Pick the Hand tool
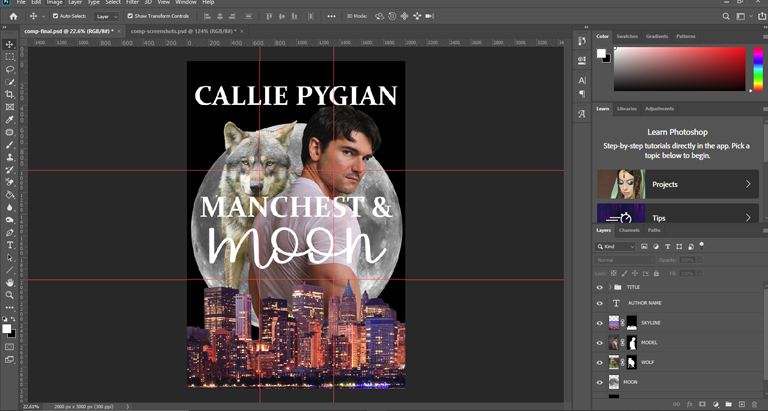This screenshot has width=768, height=411. (x=10, y=283)
